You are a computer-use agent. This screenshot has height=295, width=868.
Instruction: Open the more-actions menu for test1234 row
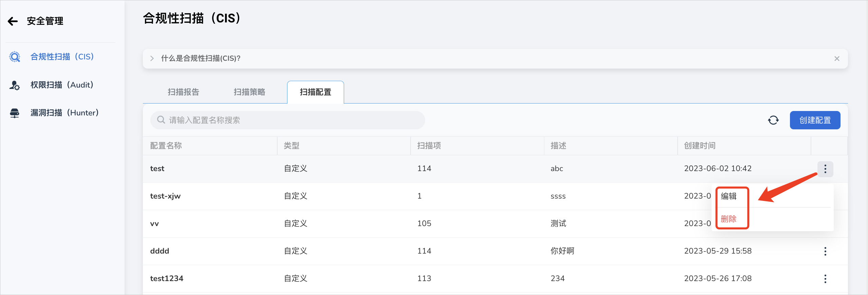point(825,279)
